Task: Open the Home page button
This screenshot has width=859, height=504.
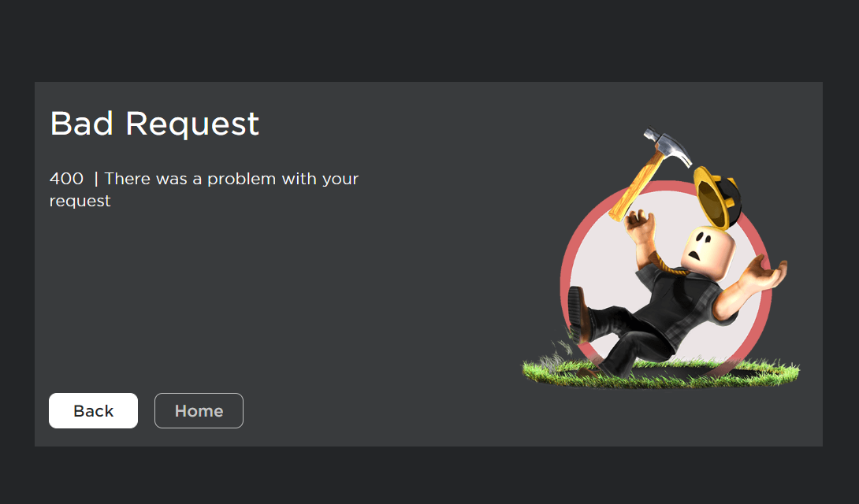Action: pos(199,410)
